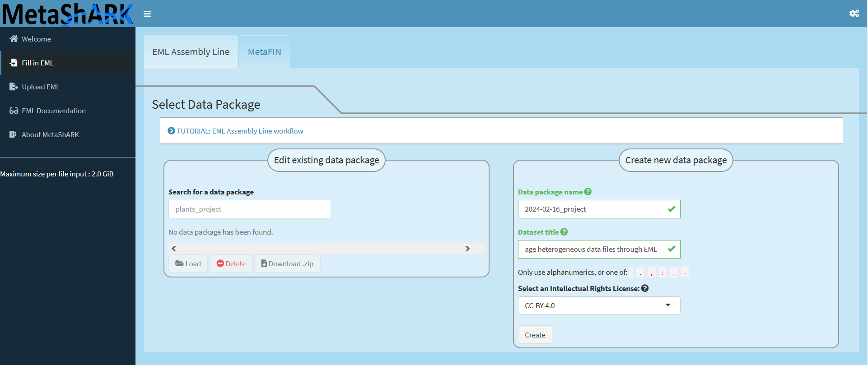Toggle the sidebar hamburger menu
The image size is (868, 365).
[x=147, y=14]
